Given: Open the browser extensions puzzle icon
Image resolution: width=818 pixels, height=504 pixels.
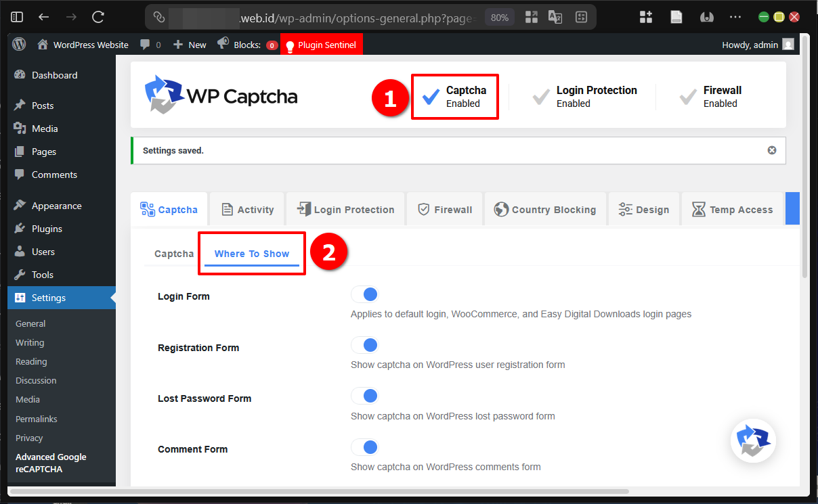Looking at the screenshot, I should (645, 17).
